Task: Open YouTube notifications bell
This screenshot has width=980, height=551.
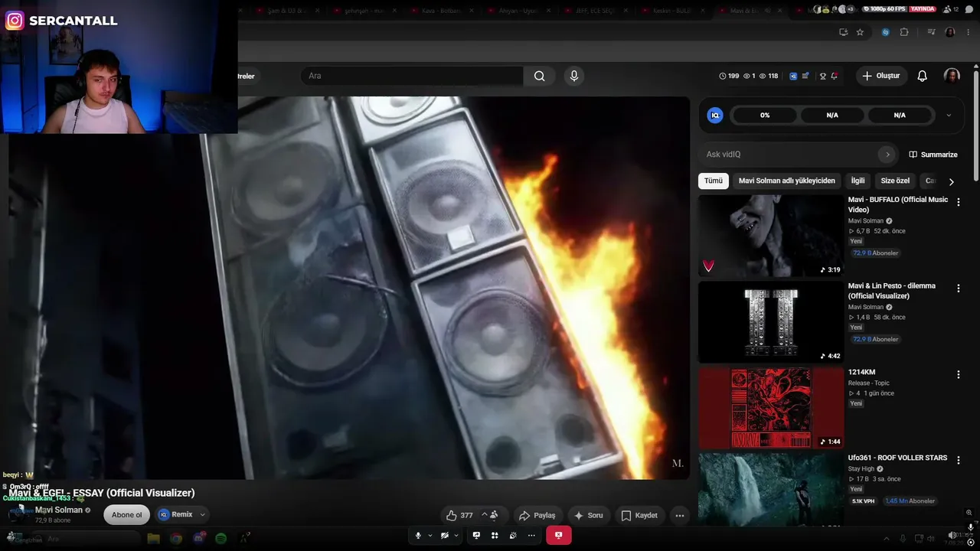Action: (x=923, y=76)
